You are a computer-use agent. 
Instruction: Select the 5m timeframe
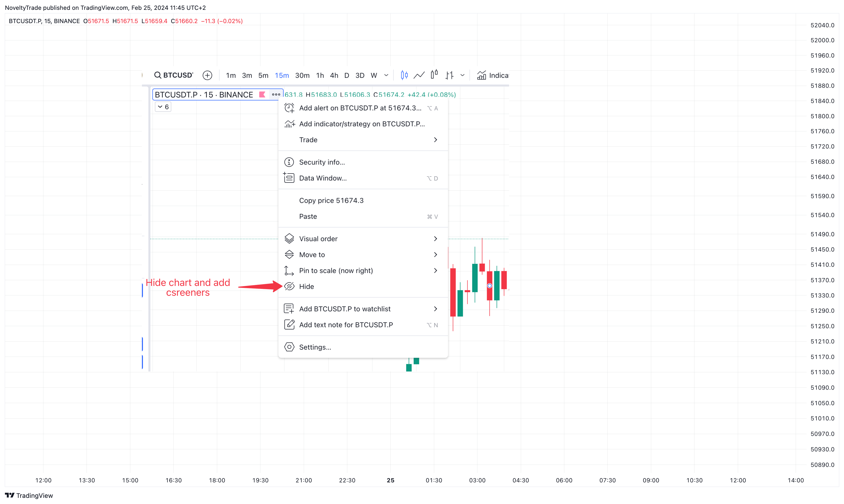coord(263,75)
